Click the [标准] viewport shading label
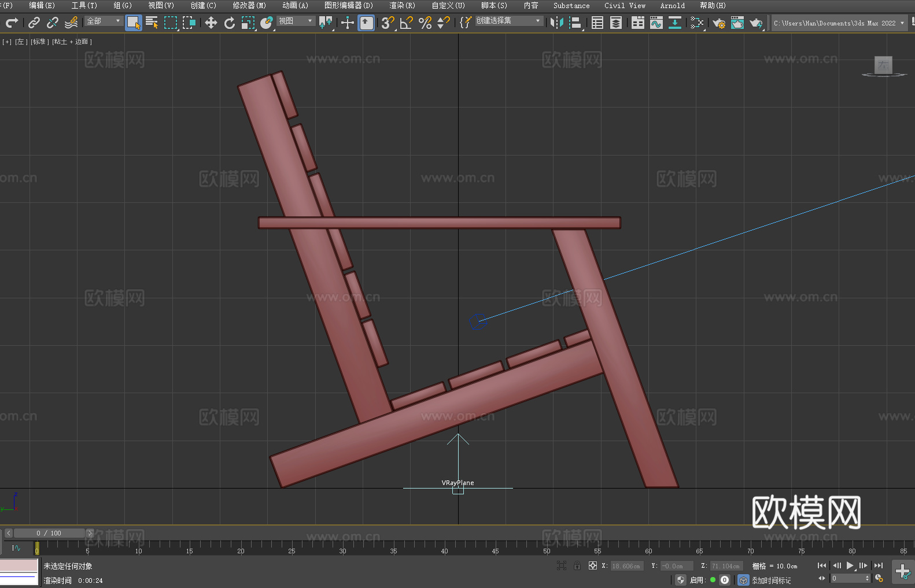 tap(40, 42)
